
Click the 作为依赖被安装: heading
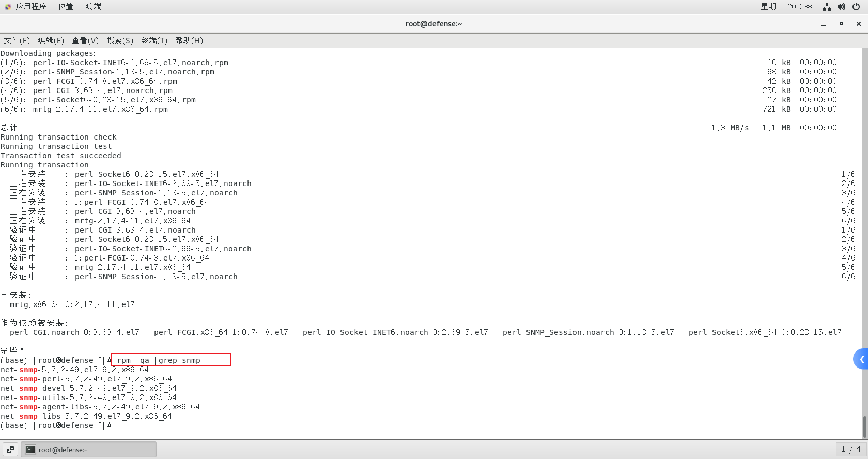pos(35,323)
